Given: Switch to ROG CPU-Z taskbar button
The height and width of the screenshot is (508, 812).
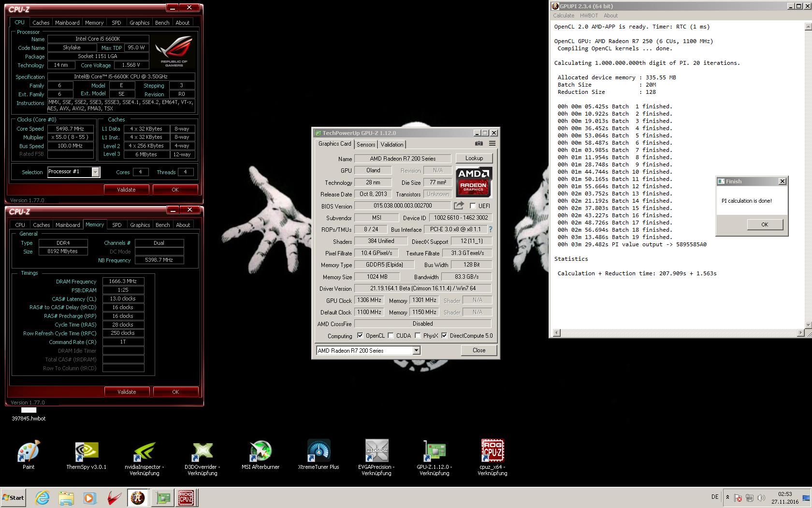Looking at the screenshot, I should click(186, 498).
